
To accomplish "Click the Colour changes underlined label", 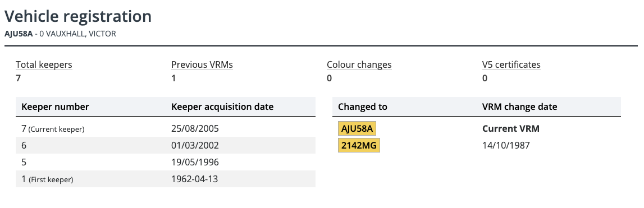I will click(359, 65).
